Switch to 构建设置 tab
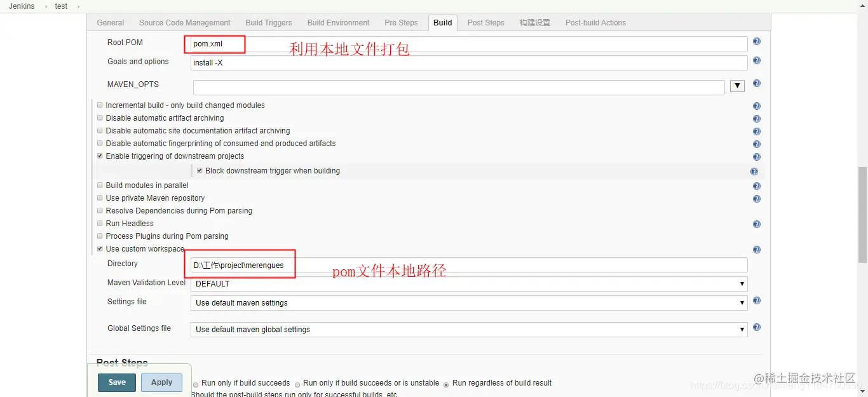The height and width of the screenshot is (397, 868). 535,23
